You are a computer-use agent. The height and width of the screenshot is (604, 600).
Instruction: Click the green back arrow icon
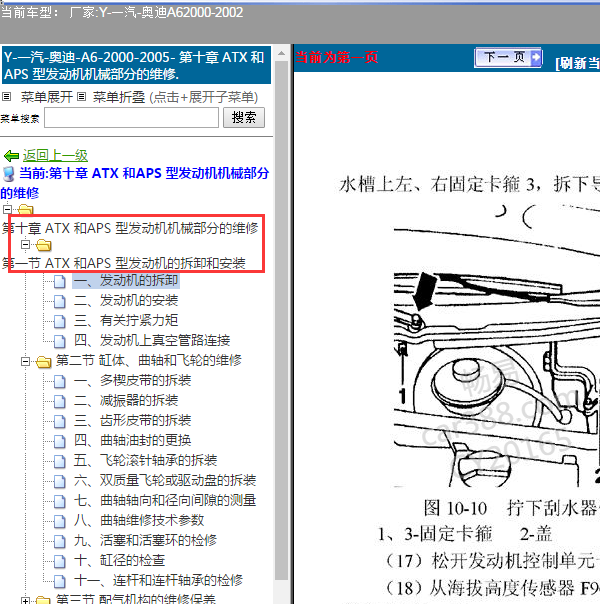point(11,156)
